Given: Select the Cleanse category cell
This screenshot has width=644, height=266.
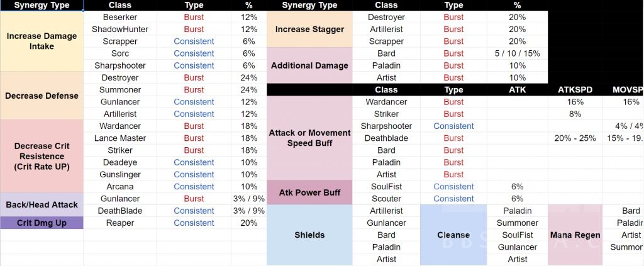Looking at the screenshot, I should (453, 235).
